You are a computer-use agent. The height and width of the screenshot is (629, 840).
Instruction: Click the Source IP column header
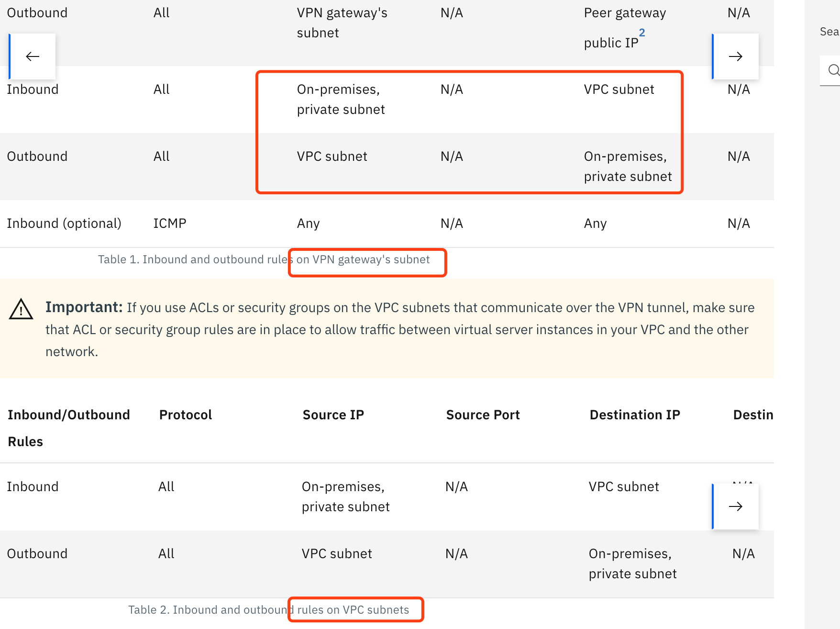[333, 415]
